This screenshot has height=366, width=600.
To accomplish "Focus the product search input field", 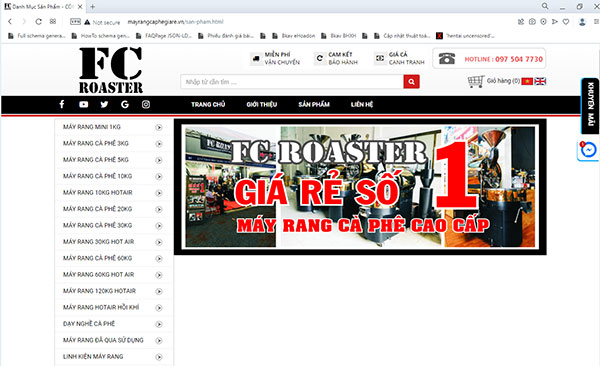I will (292, 82).
